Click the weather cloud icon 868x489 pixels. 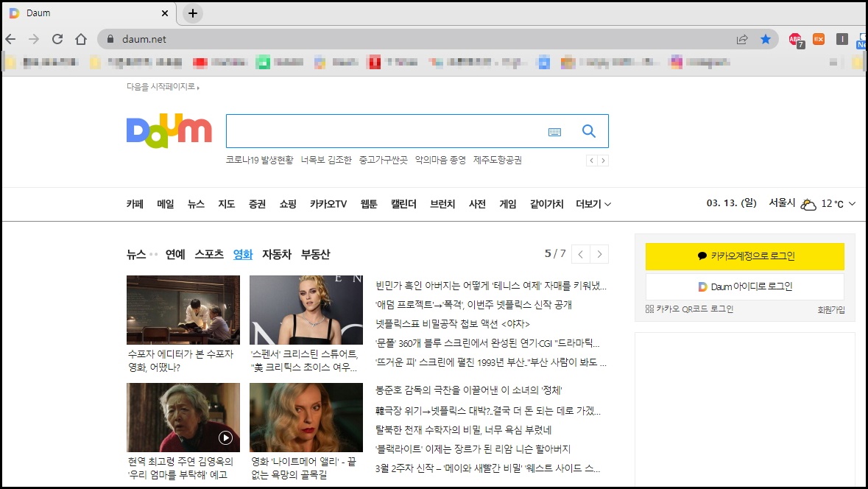click(808, 204)
